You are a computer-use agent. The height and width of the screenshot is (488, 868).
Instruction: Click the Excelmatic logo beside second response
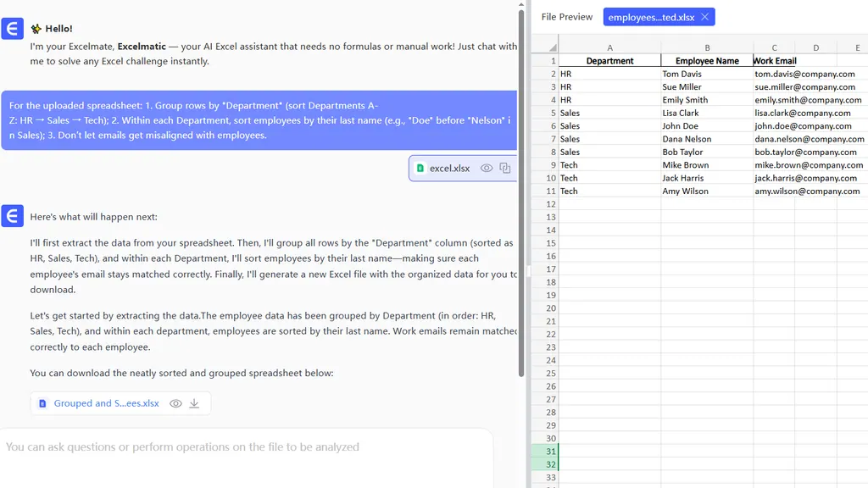tap(13, 216)
